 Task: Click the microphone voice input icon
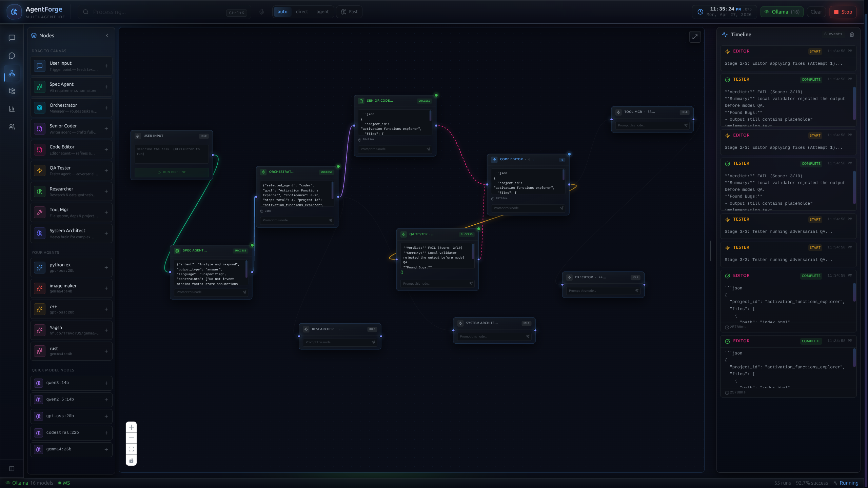coord(262,12)
